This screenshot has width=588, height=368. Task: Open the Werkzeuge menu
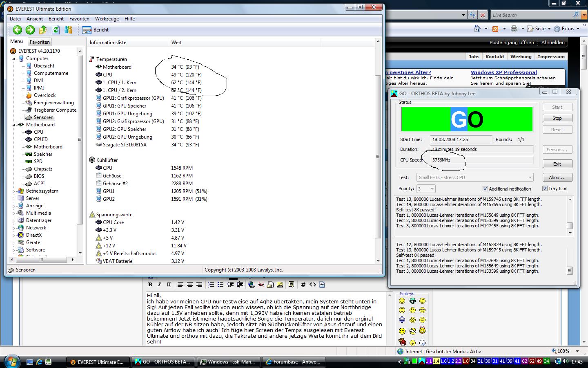tap(107, 19)
